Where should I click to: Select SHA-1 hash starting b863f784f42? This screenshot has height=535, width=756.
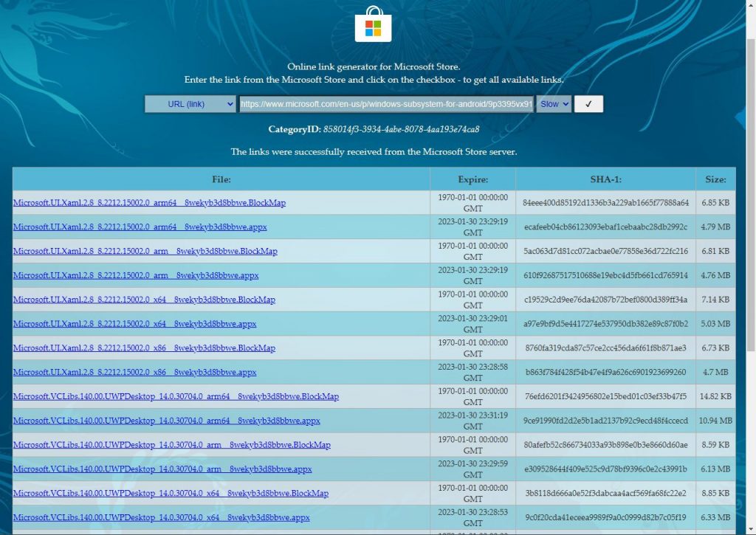606,372
